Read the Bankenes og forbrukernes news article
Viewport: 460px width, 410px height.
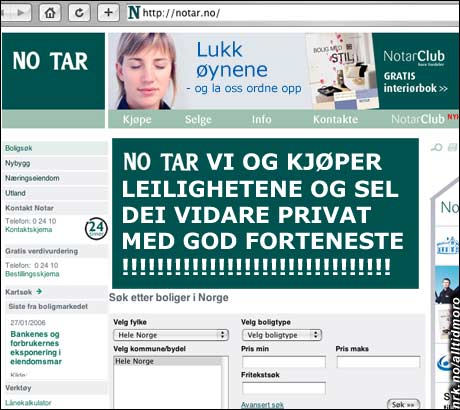pos(36,348)
